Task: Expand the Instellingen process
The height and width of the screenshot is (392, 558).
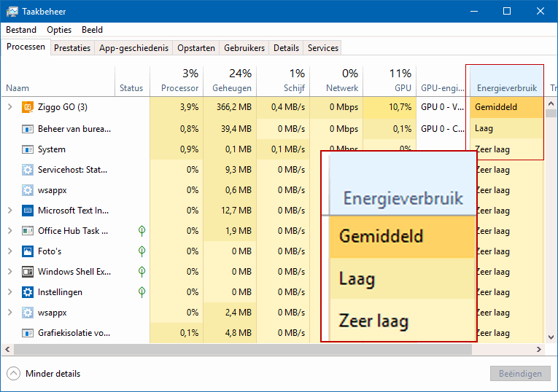Action: pyautogui.click(x=10, y=292)
